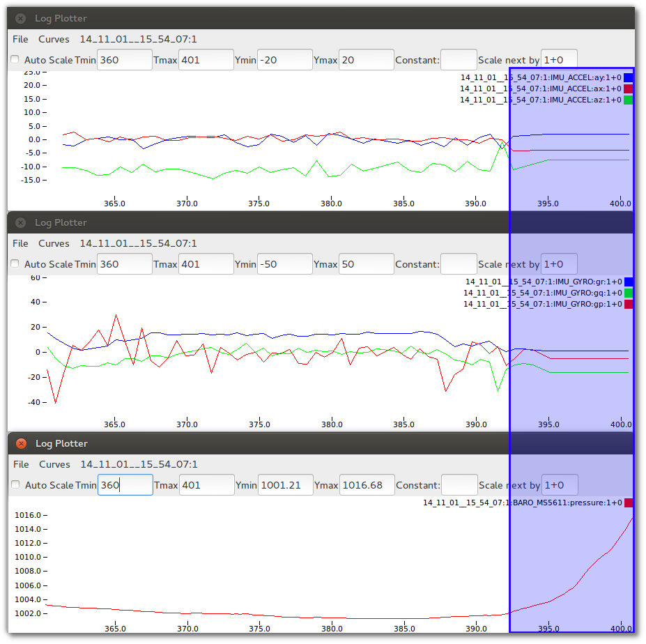Enable Auto Scale in the BARO pressure window
Viewport: 646px width, 644px height.
click(15, 485)
